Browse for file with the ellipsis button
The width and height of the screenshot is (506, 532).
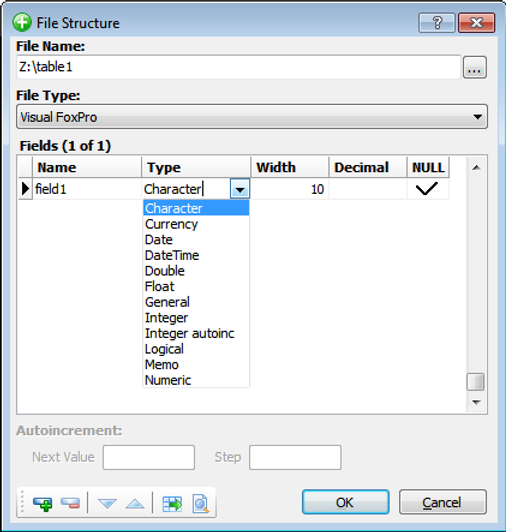(x=475, y=67)
